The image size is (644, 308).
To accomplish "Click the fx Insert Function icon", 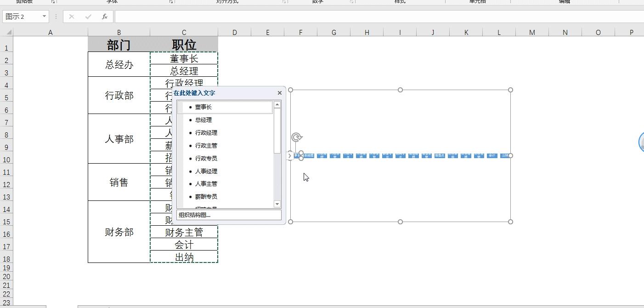I will point(104,17).
